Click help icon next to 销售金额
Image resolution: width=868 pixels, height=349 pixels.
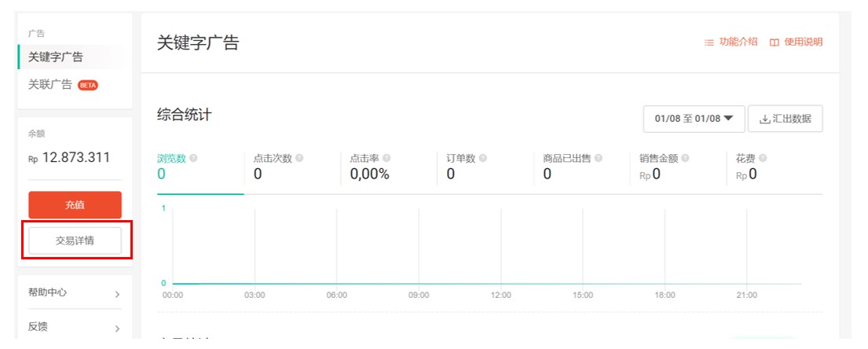click(685, 158)
